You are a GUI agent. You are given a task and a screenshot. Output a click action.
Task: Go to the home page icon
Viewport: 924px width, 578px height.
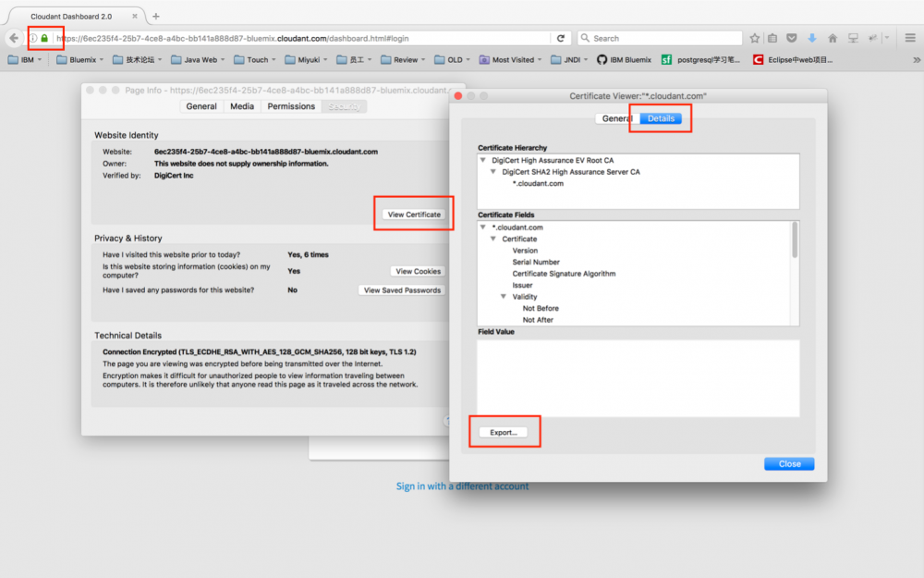pos(833,38)
